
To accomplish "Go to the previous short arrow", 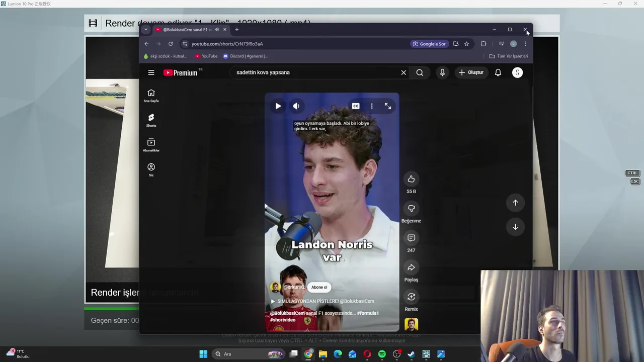I will coord(515,203).
